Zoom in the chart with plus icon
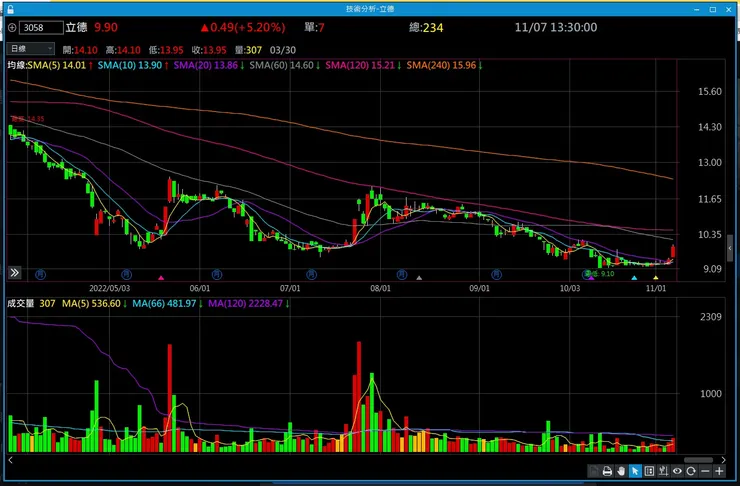This screenshot has width=740, height=486. 719,471
